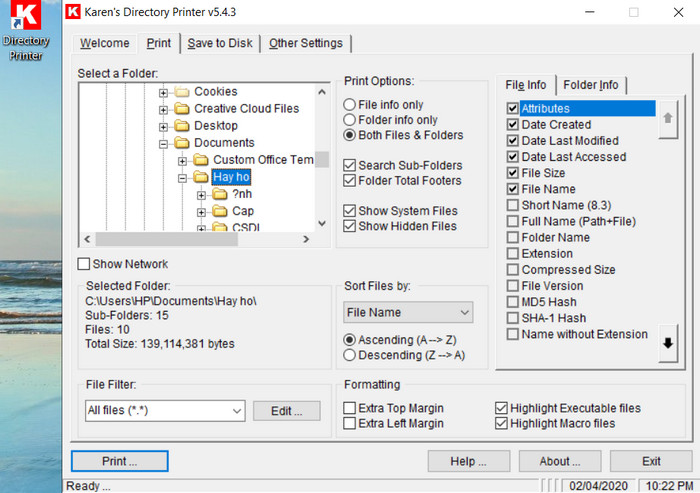The width and height of the screenshot is (700, 493).
Task: Select the Hay ho folder name
Action: pos(231,177)
